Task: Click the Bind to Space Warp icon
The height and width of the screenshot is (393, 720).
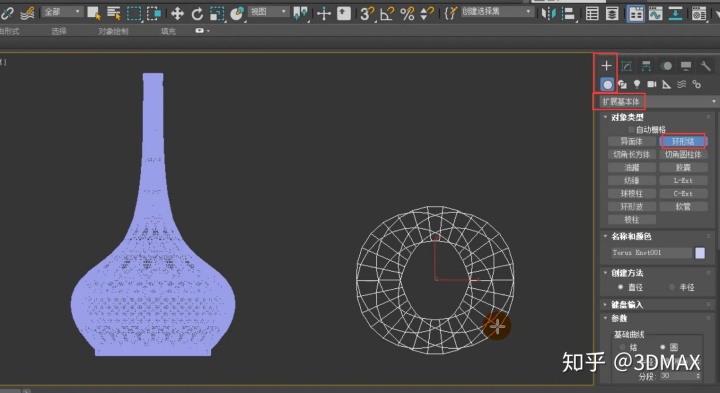Action: coord(28,13)
